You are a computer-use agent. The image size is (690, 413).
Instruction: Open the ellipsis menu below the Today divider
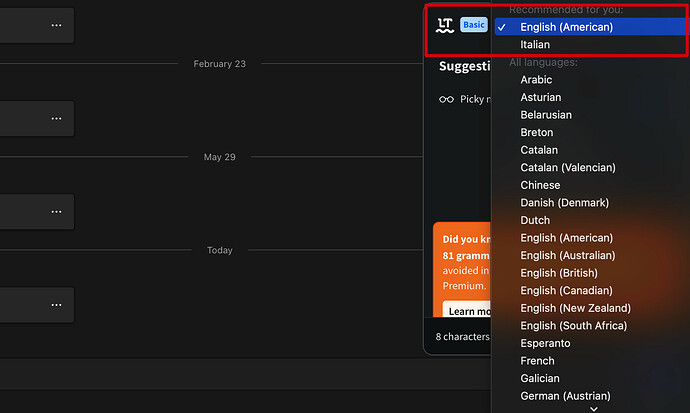(56, 306)
